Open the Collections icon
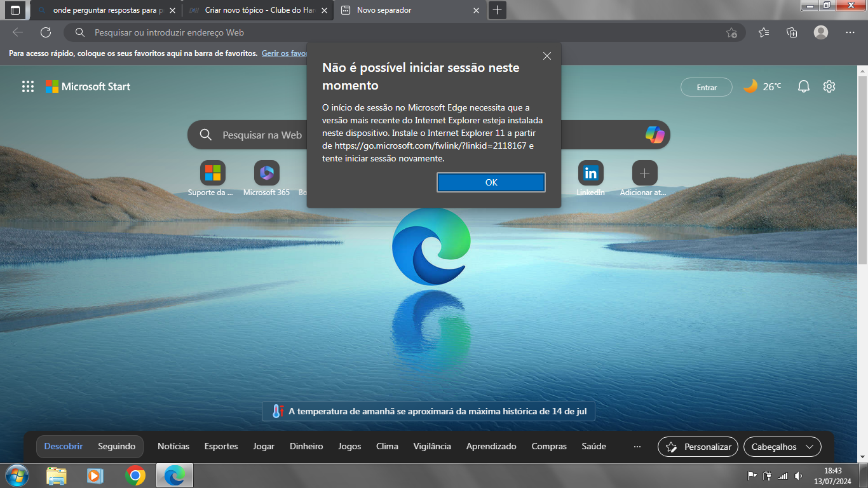This screenshot has height=488, width=868. click(792, 32)
